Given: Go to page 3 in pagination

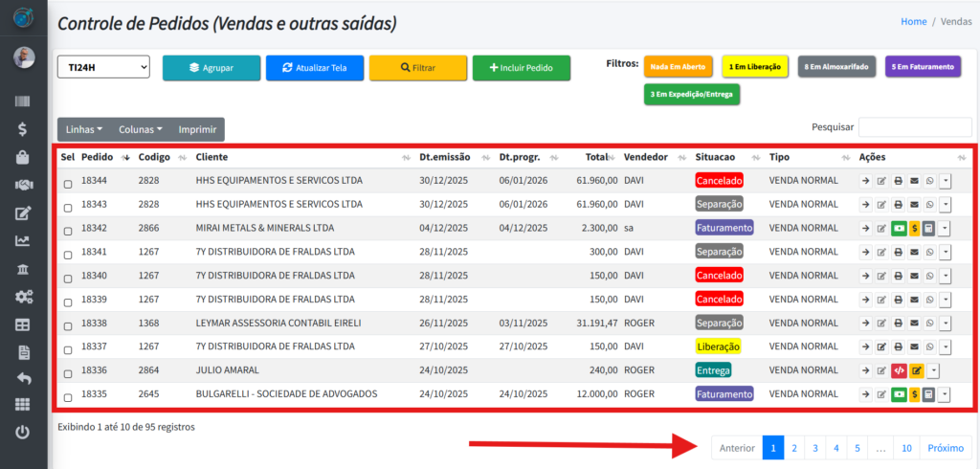Looking at the screenshot, I should click(x=814, y=447).
